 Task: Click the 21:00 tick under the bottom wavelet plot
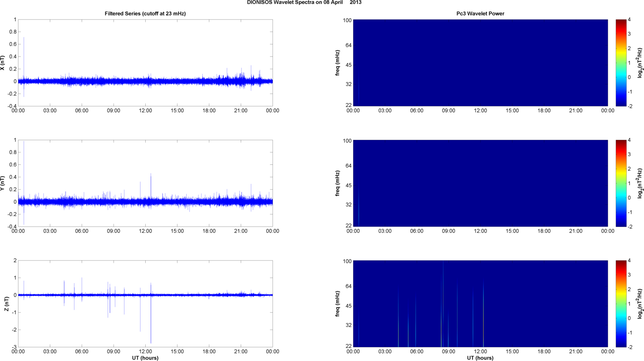pyautogui.click(x=576, y=352)
